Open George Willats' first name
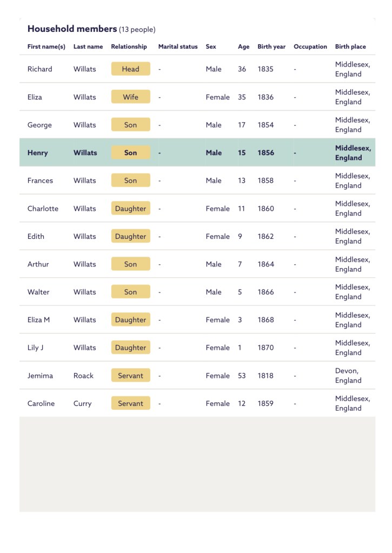 click(x=39, y=125)
